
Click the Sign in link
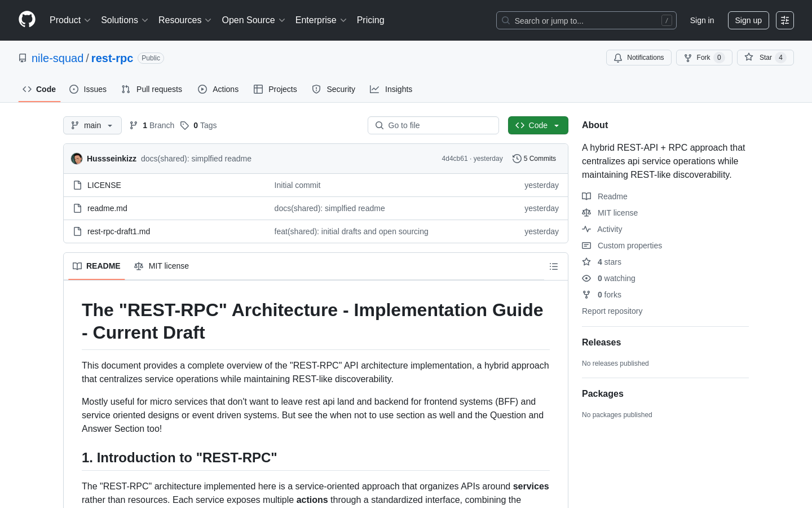(702, 20)
